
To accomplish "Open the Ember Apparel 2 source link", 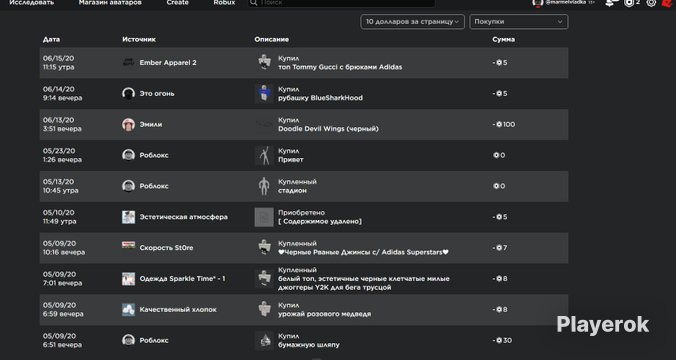I will (x=168, y=63).
